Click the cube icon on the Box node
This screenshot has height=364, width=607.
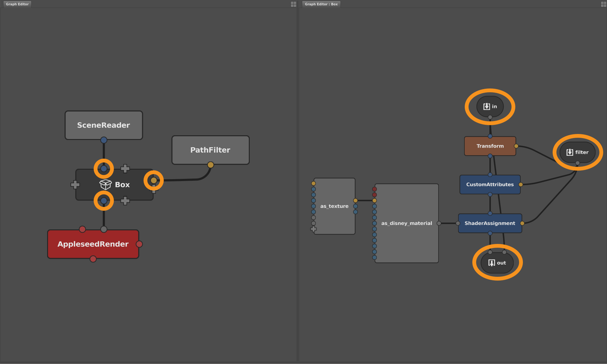[x=106, y=185]
